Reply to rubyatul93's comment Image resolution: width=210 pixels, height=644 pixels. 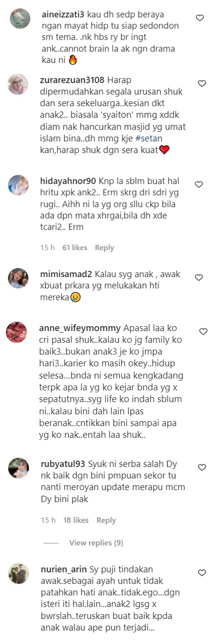[106, 520]
